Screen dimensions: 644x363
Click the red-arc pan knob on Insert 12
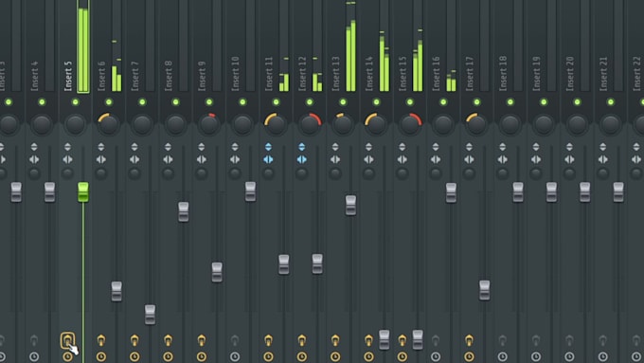(x=310, y=124)
